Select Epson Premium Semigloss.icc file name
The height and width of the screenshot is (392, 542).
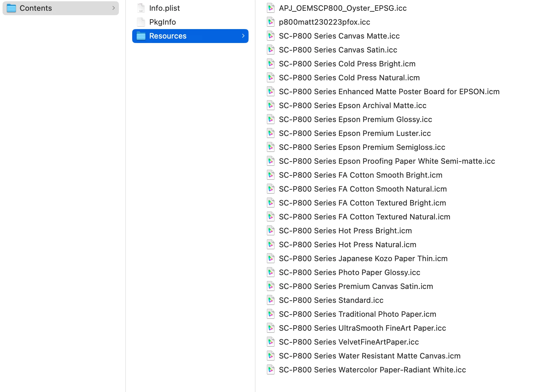click(x=362, y=147)
